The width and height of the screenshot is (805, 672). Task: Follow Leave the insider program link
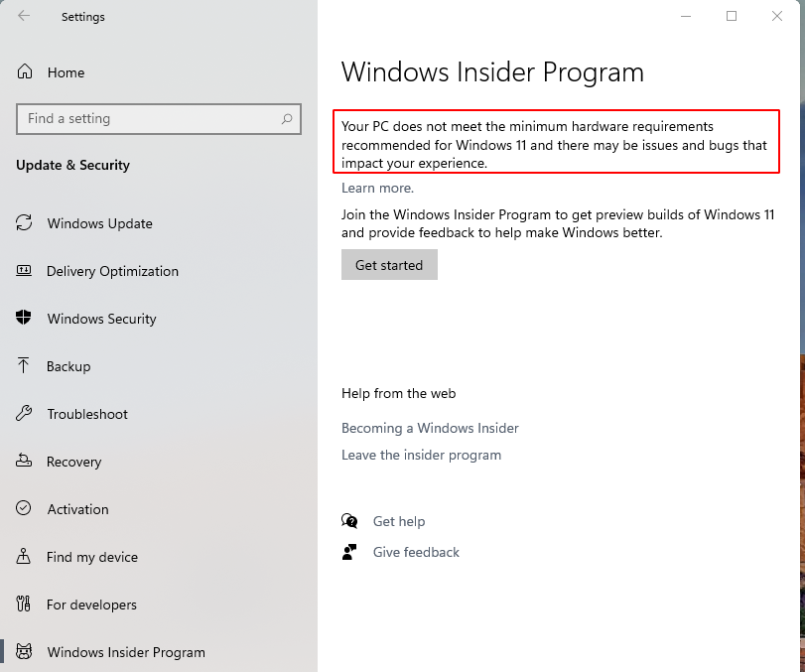(421, 455)
